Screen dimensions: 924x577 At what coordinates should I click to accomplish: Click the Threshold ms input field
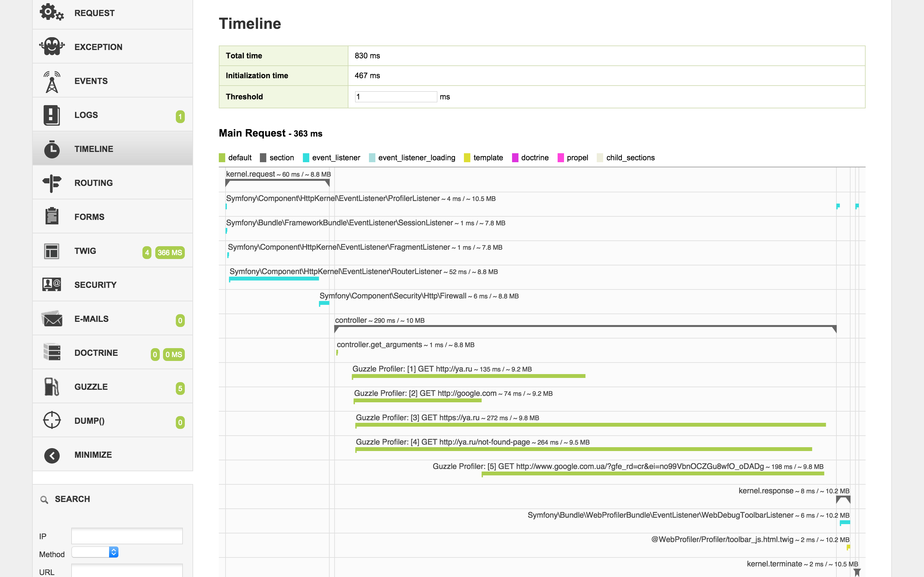pos(396,97)
